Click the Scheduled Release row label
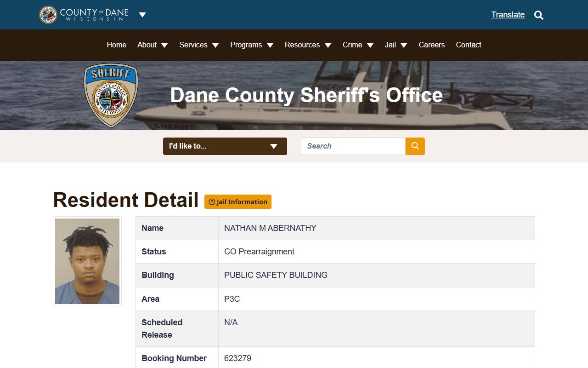588x368 pixels. (x=162, y=329)
